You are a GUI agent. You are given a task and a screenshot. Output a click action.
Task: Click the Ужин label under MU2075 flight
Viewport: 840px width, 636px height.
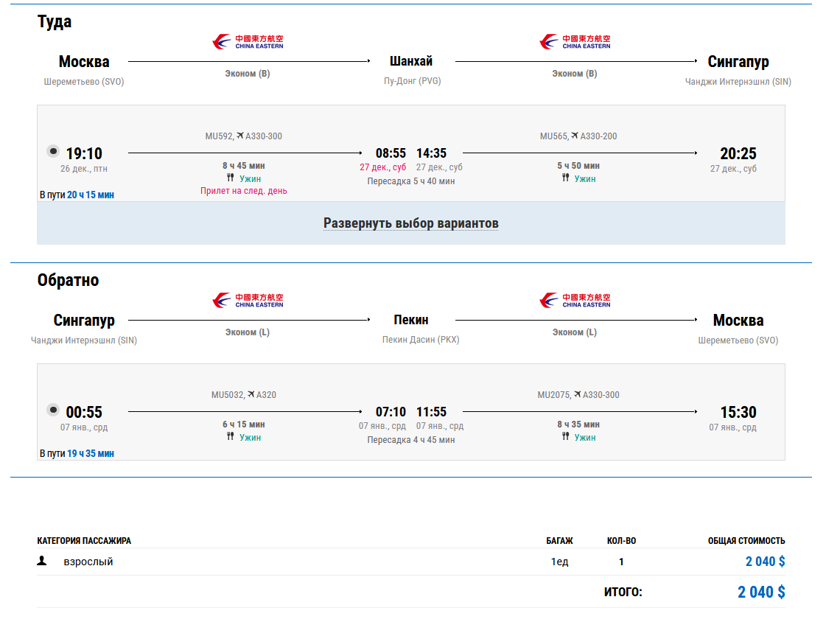pos(585,437)
